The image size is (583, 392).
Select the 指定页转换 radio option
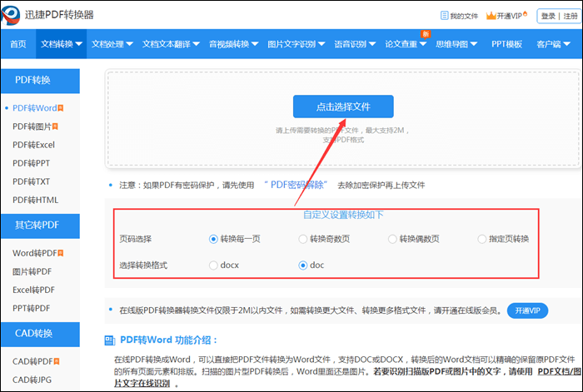point(482,239)
